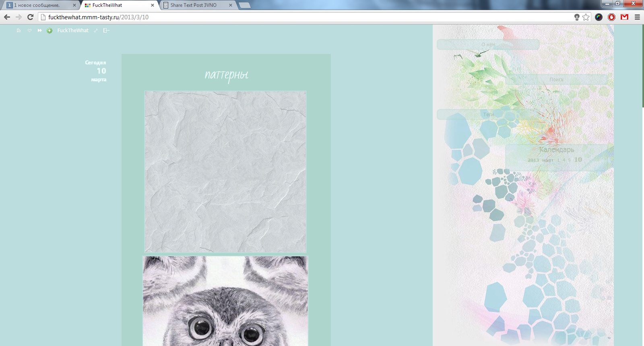Click the owl drawing image
Image resolution: width=644 pixels, height=346 pixels.
coord(225,301)
